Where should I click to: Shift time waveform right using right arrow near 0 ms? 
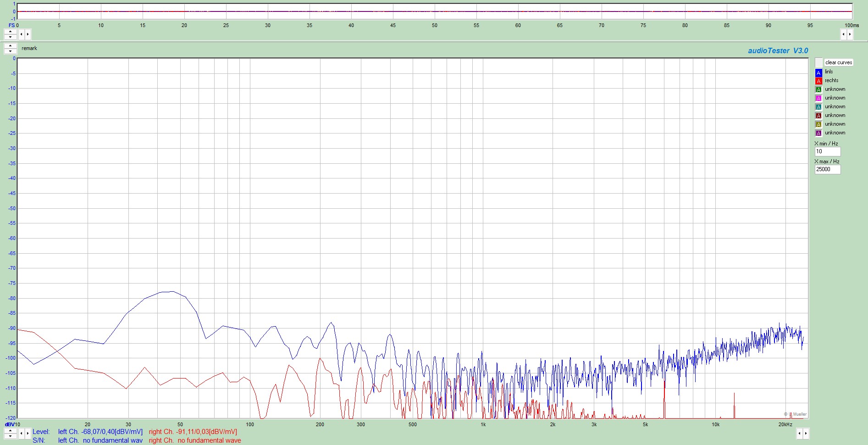28,34
